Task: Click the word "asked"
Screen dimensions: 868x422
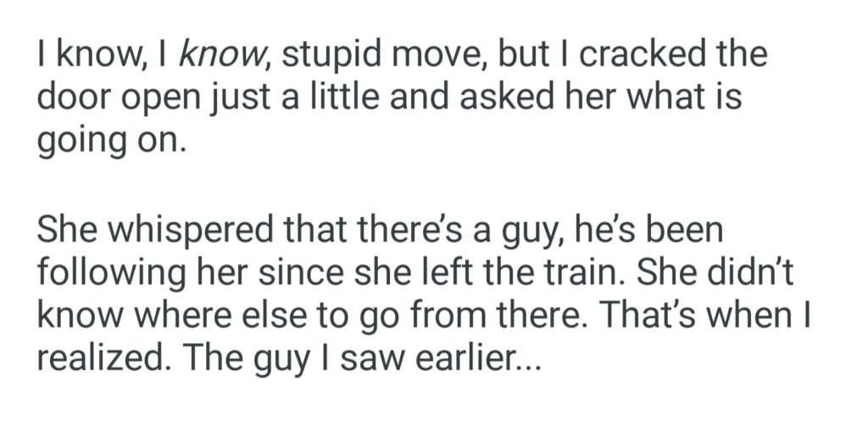Action: 496,97
